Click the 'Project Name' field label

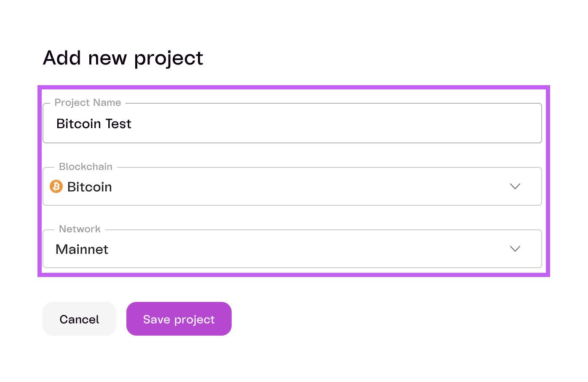(x=88, y=102)
